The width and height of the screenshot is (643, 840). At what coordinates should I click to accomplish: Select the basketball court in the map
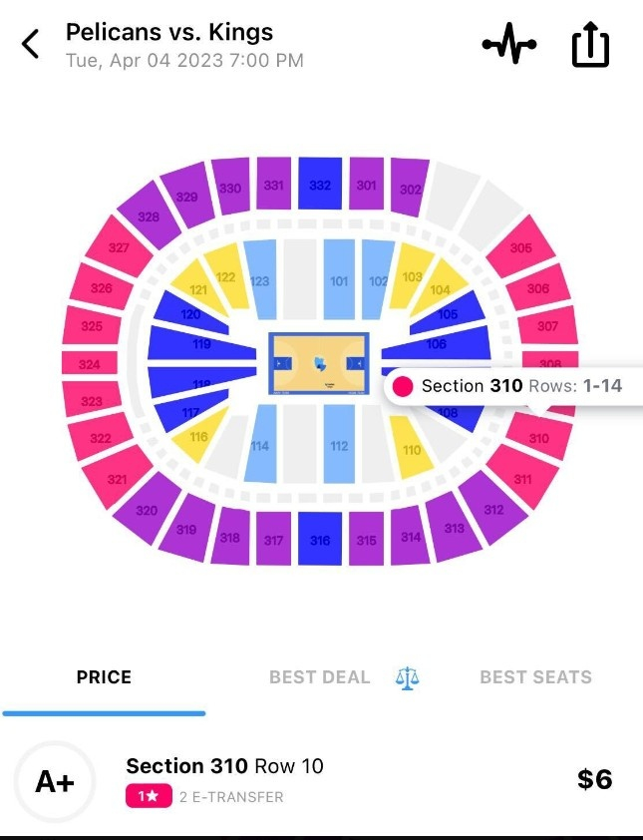pos(319,364)
